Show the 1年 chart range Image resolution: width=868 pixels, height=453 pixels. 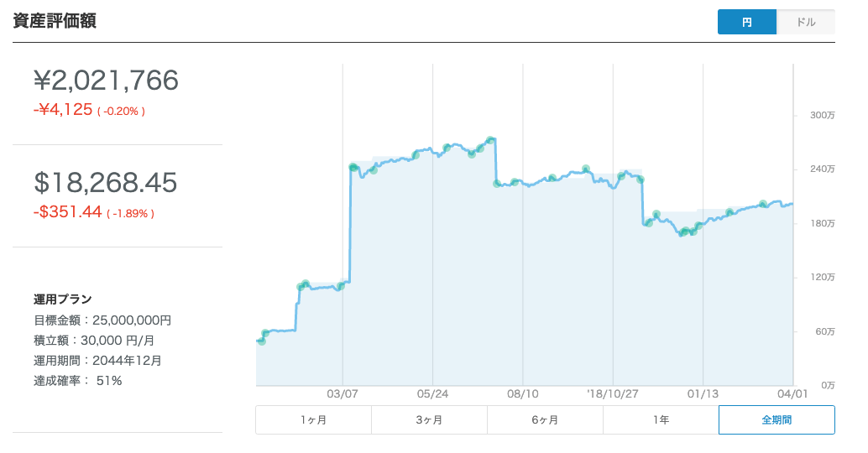pos(661,419)
